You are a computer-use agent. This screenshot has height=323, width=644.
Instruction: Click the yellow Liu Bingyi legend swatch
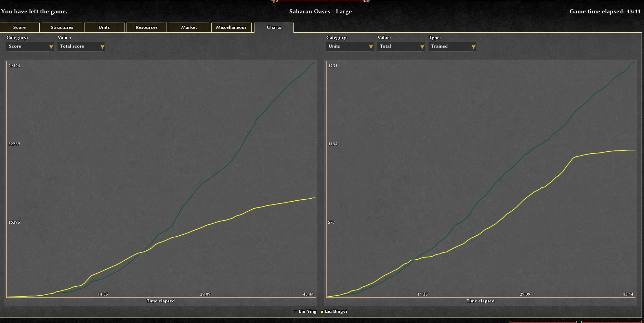click(322, 312)
